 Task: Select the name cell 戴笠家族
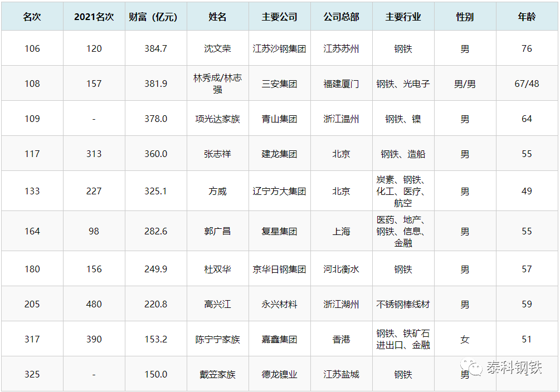point(217,374)
